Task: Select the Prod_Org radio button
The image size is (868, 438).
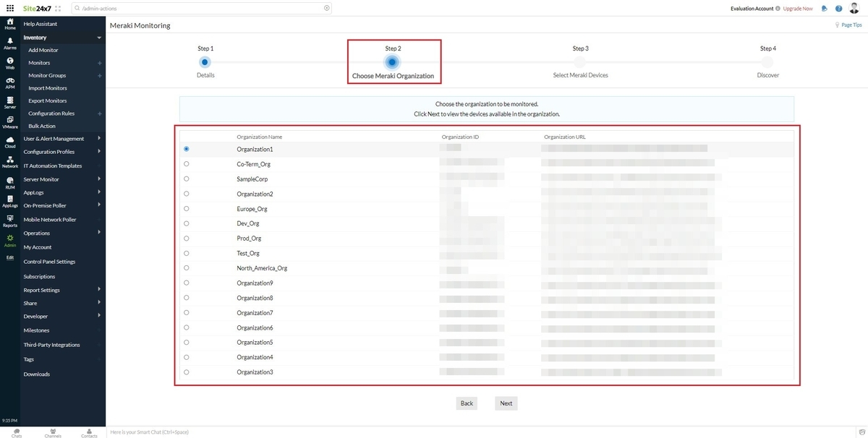Action: point(187,239)
